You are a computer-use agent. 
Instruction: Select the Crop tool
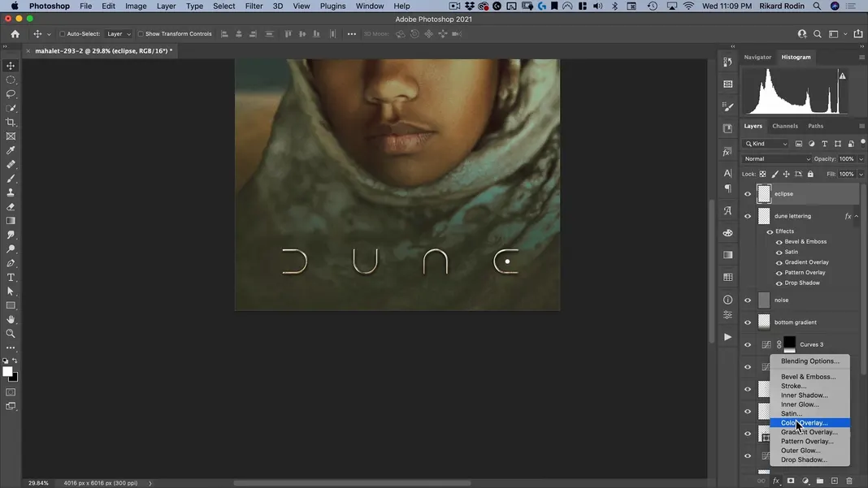(x=11, y=123)
